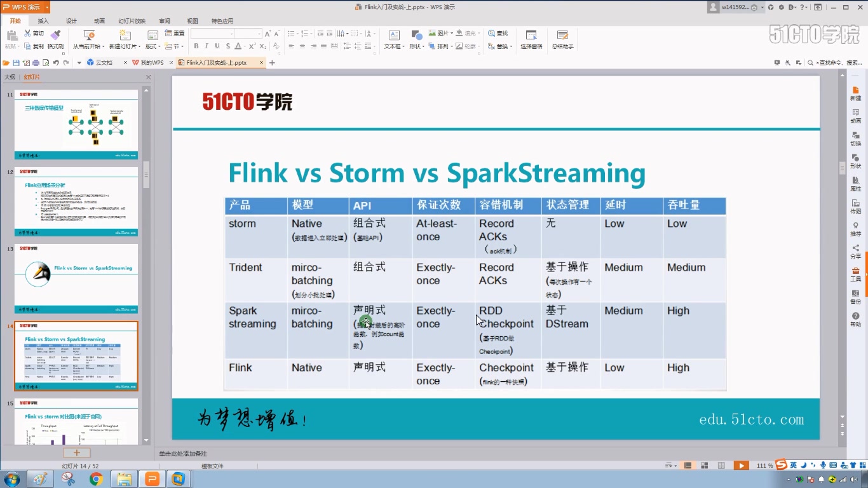Decrease font size with A- icon

(x=277, y=33)
